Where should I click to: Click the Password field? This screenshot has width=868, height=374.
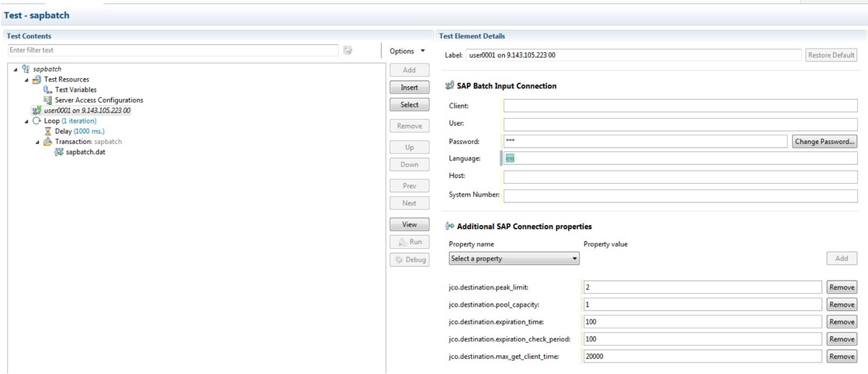click(645, 142)
